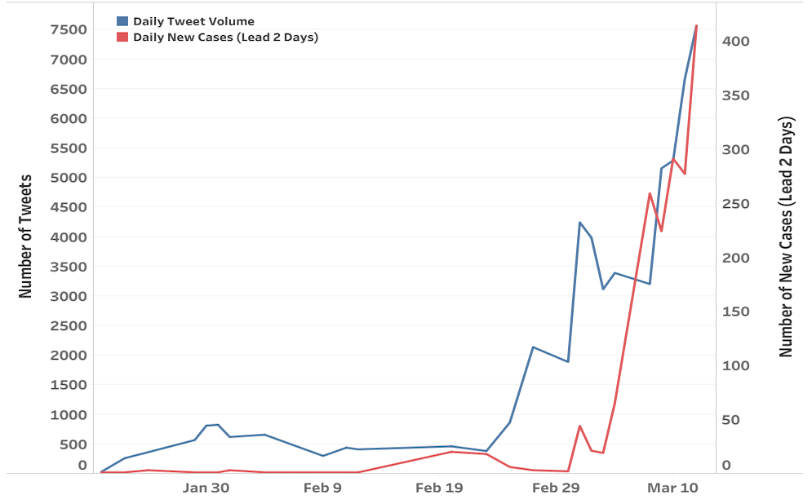Click the top peak where both lines end

[696, 25]
